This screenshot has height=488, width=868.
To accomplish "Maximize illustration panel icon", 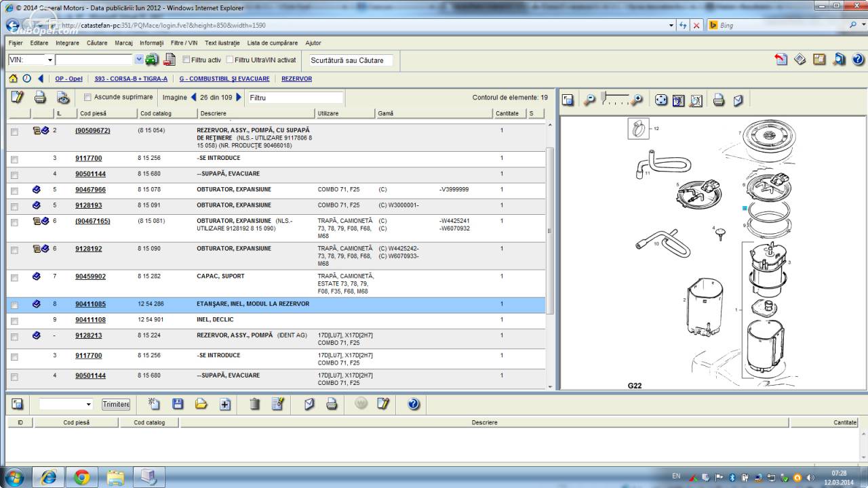I will click(568, 100).
